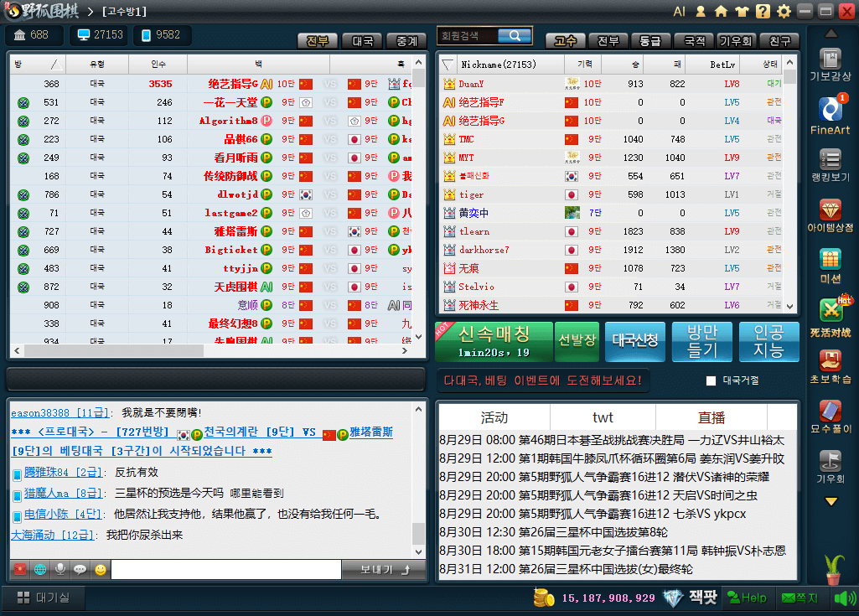The width and height of the screenshot is (859, 616).
Task: Start 신속매칭 quick matching
Action: 494,342
